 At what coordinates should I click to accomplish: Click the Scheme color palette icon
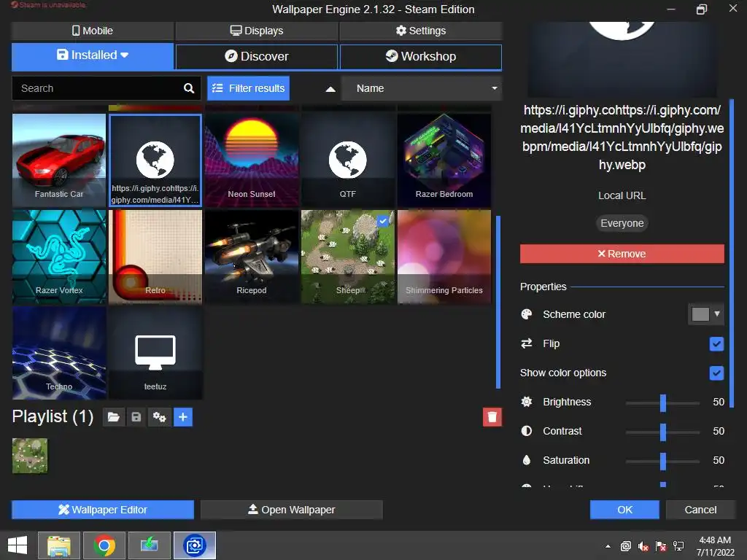pos(527,314)
